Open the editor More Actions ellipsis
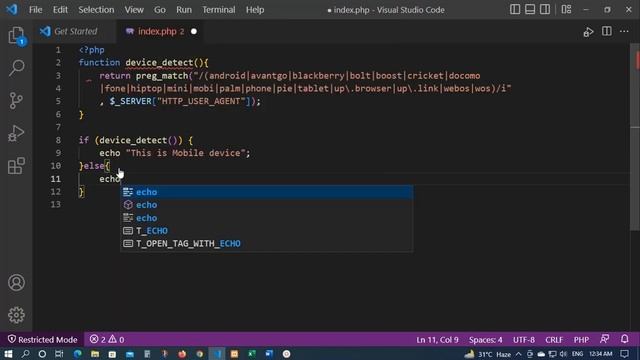This screenshot has height=360, width=640. click(x=624, y=31)
